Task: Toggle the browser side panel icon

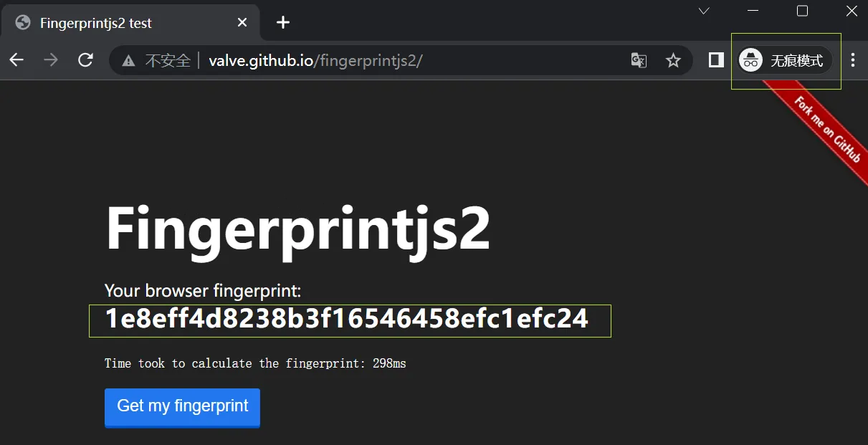Action: point(716,60)
